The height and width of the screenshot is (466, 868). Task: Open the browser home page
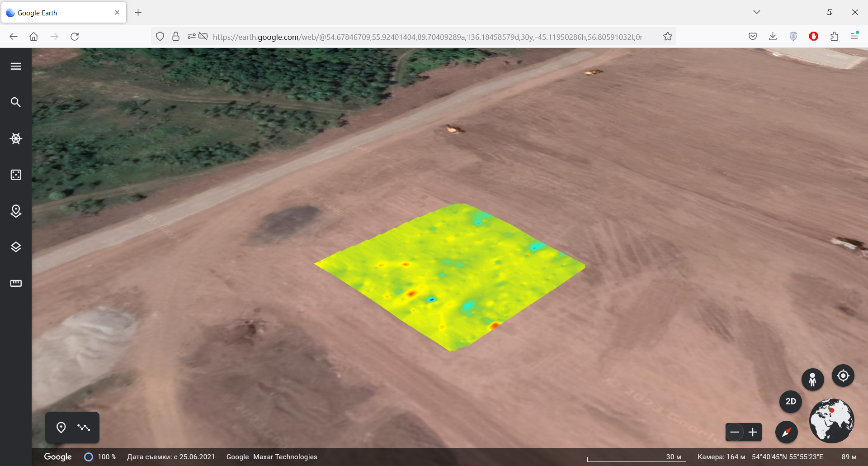pos(33,37)
